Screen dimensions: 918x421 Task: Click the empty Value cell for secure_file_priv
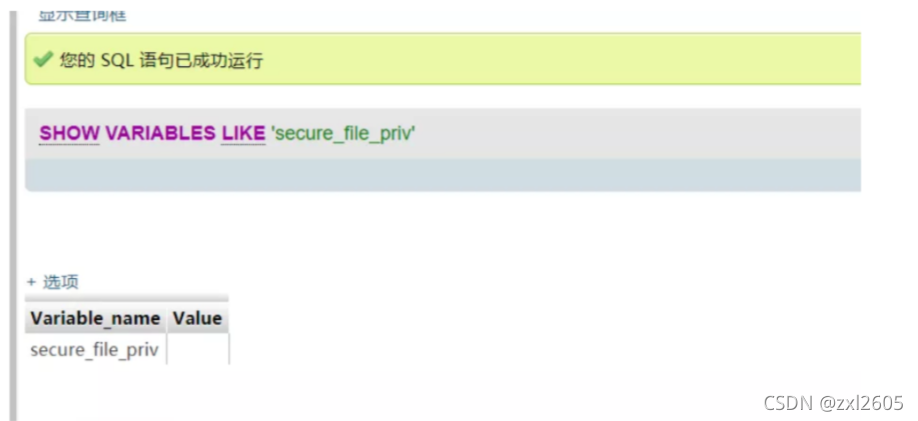pos(198,350)
